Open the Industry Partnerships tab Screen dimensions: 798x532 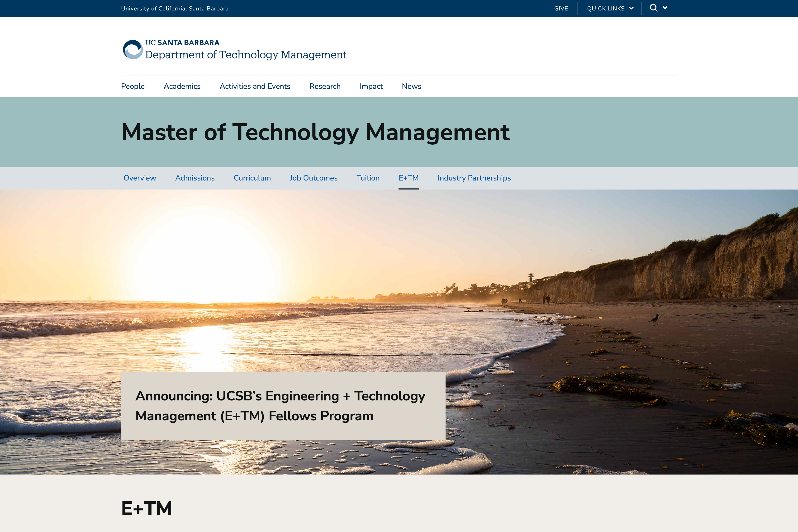tap(474, 178)
